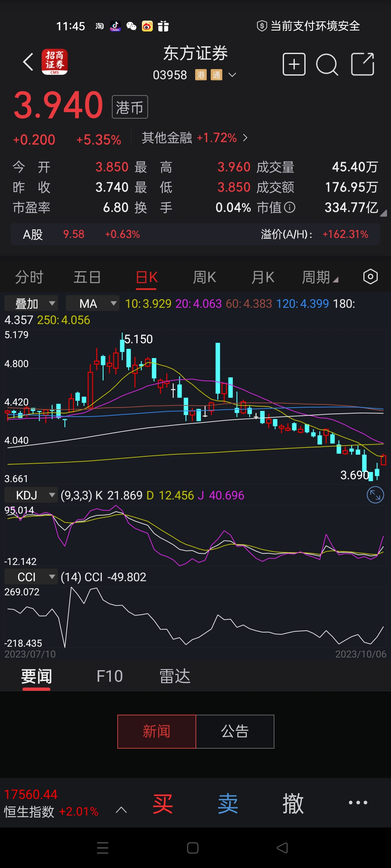Screen dimensions: 391x868
Task: Open the WeChat notification icon
Action: 131,26
